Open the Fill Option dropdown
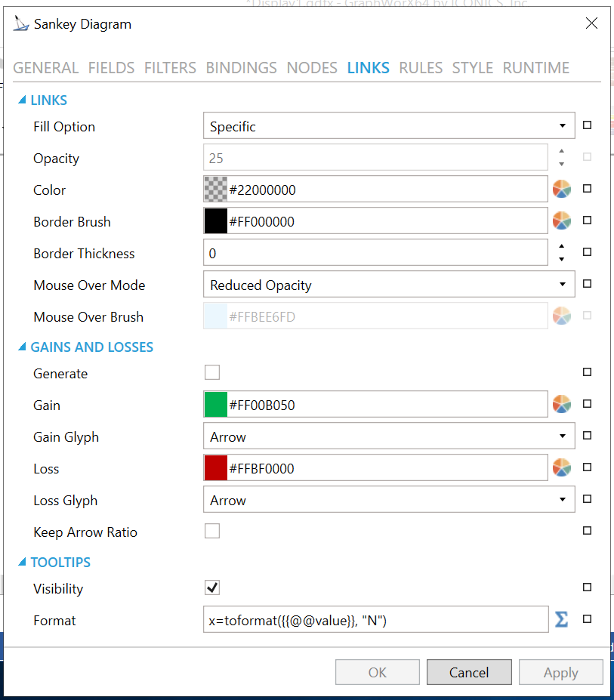This screenshot has height=700, width=614. 389,127
